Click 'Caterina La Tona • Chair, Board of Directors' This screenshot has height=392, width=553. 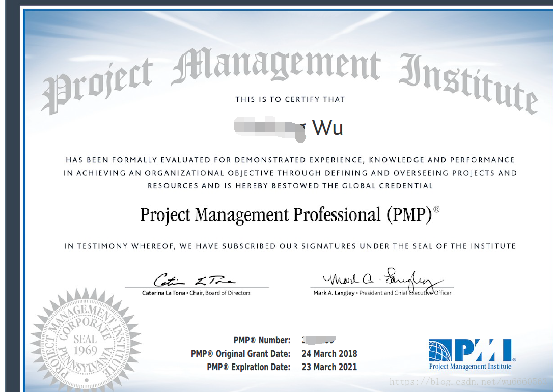pyautogui.click(x=196, y=293)
